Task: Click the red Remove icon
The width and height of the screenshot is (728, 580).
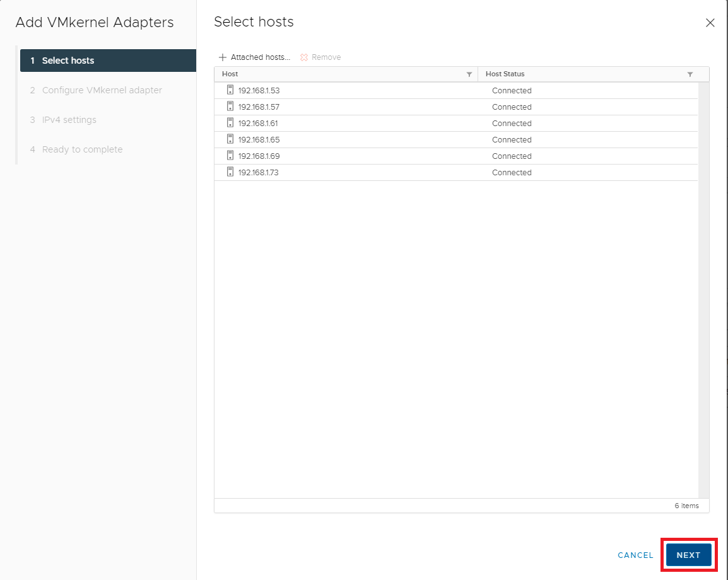Action: coord(304,57)
